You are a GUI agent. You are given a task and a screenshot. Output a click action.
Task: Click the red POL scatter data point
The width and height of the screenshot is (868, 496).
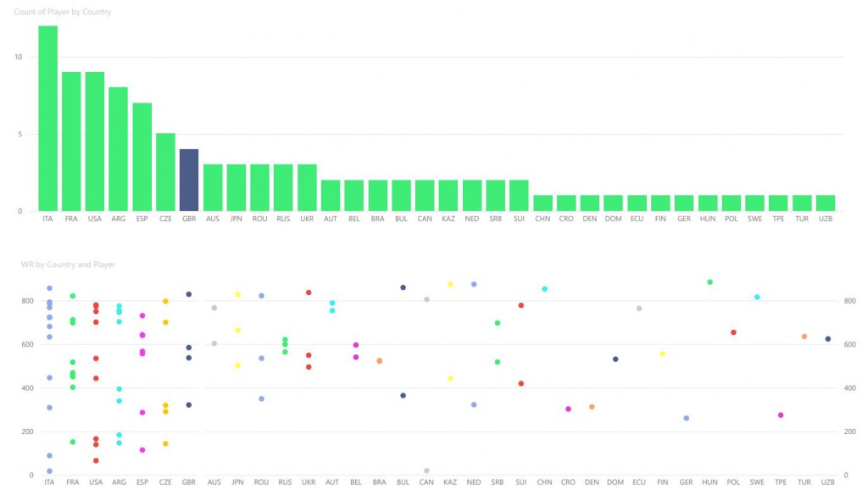pyautogui.click(x=733, y=332)
